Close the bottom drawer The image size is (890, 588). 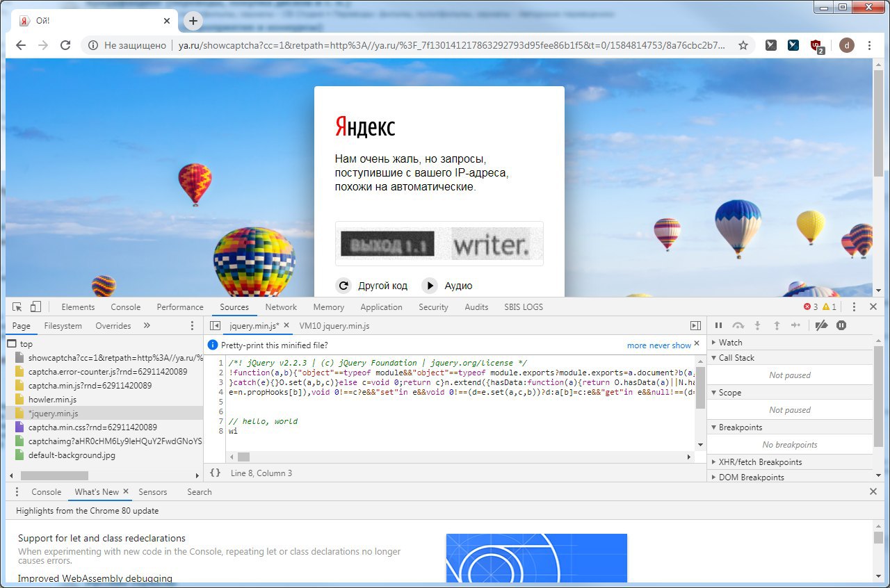point(873,491)
